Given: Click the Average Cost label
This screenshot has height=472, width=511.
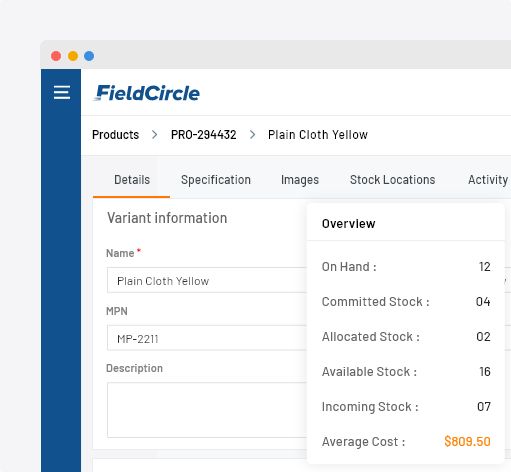Looking at the screenshot, I should (363, 442).
